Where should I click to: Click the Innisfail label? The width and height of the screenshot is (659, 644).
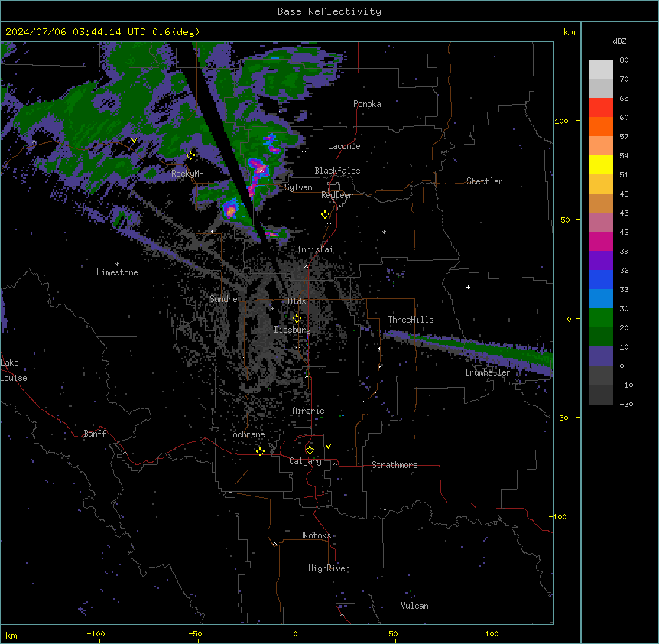(x=317, y=249)
